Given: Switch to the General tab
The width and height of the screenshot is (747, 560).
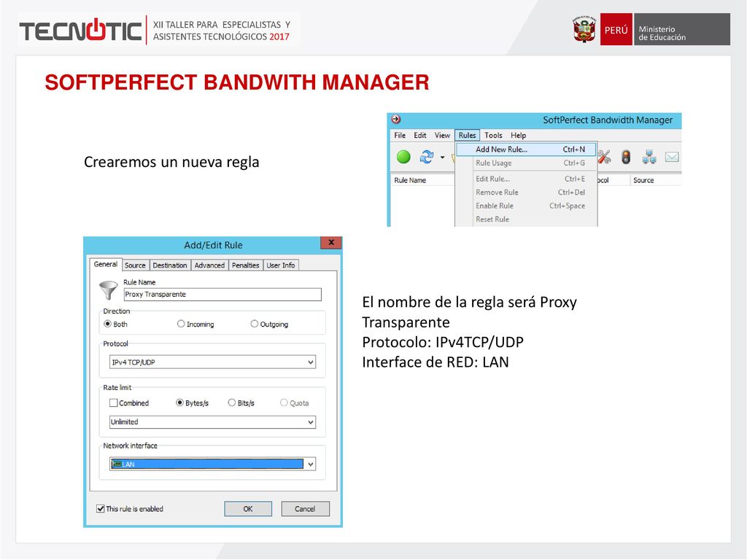Looking at the screenshot, I should [105, 264].
